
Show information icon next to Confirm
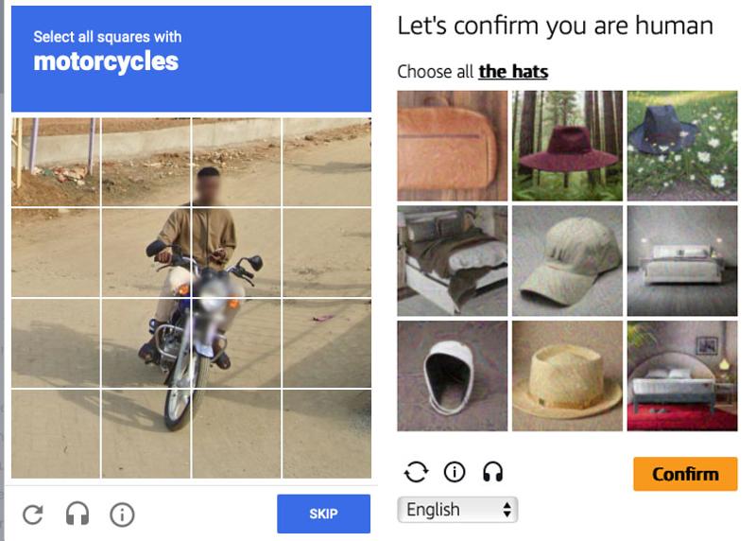[x=455, y=471]
